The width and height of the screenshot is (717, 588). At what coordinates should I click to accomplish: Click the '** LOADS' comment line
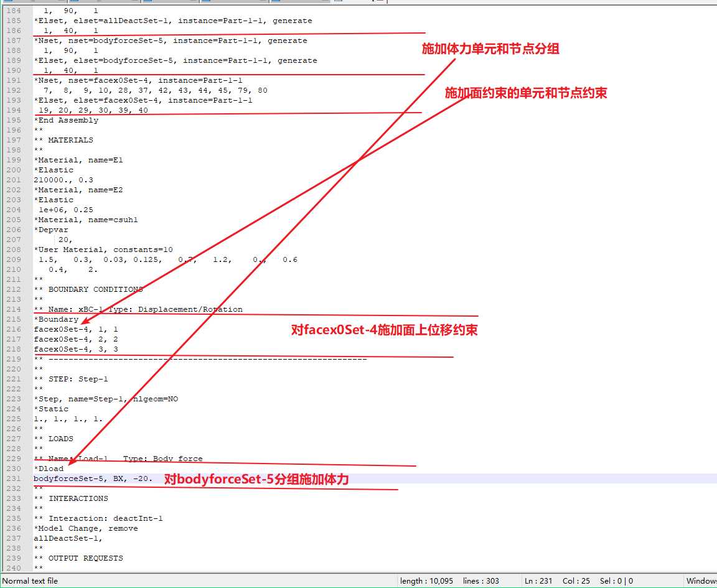[x=53, y=439]
